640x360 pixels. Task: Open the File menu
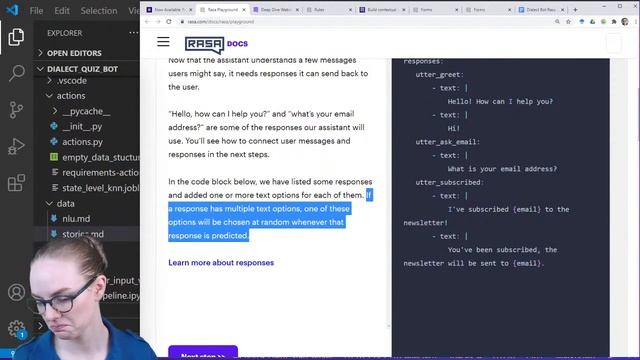36,11
